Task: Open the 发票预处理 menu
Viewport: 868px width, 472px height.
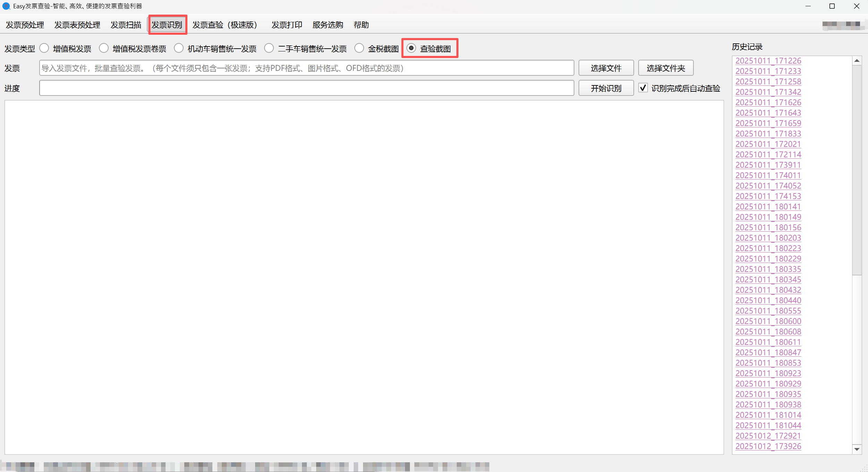Action: [x=24, y=25]
